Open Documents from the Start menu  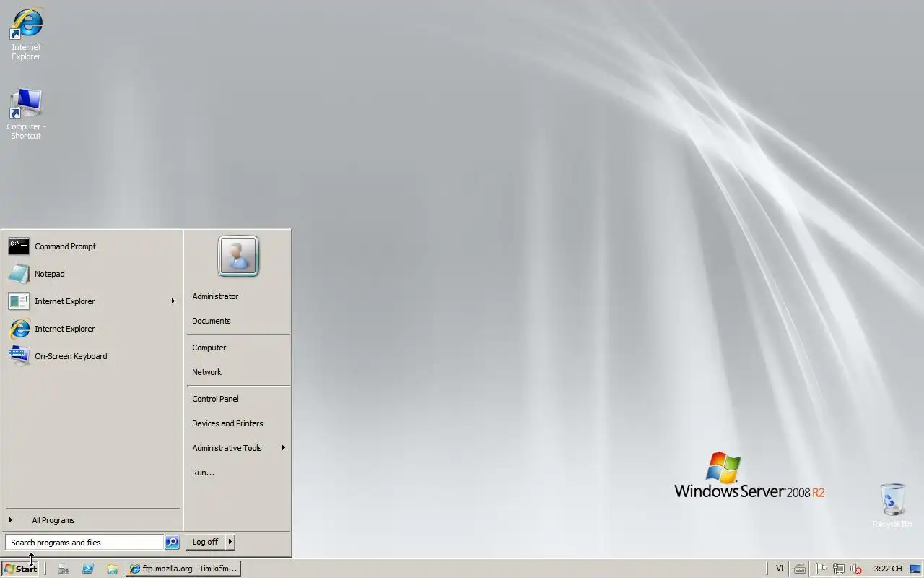pyautogui.click(x=238, y=321)
